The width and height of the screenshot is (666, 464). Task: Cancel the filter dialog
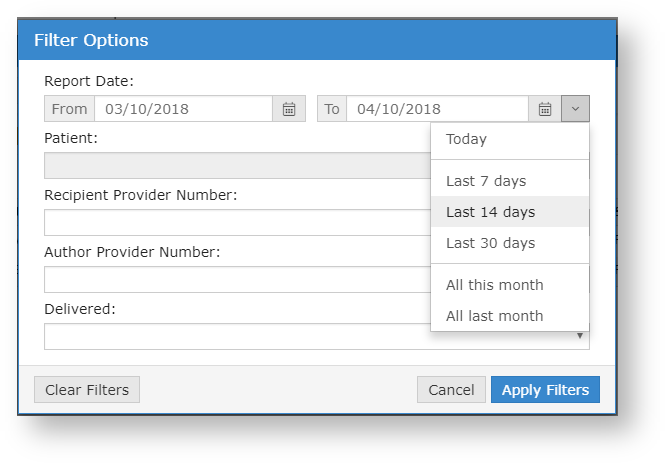pyautogui.click(x=451, y=390)
